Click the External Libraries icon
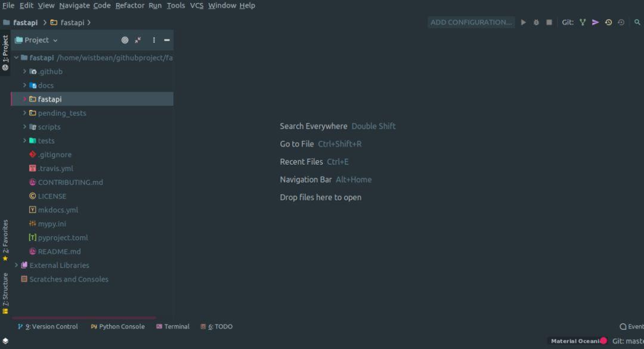 24,265
